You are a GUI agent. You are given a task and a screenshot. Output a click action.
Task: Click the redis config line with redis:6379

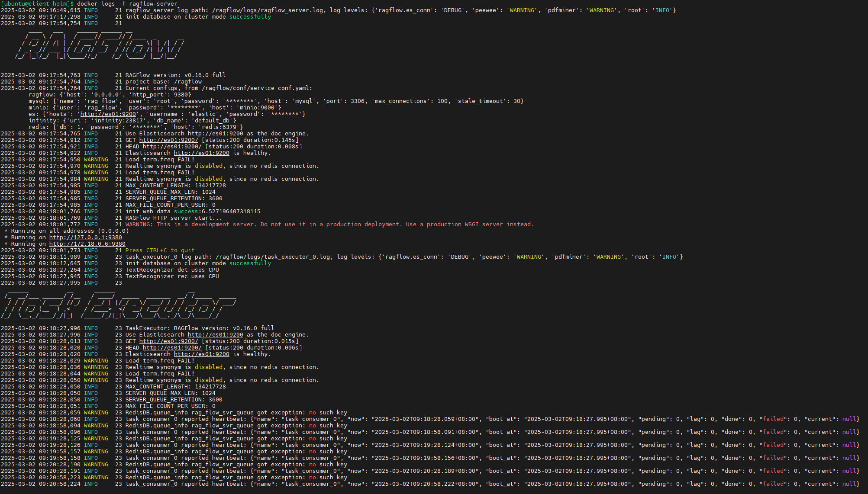tap(136, 127)
